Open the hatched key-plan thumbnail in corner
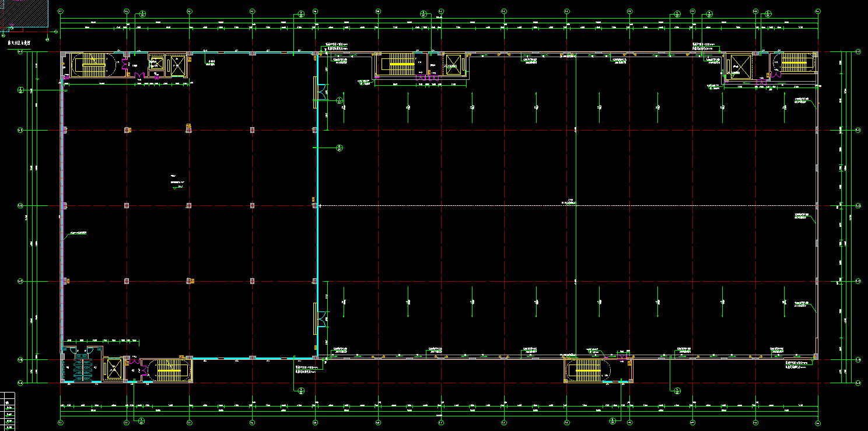This screenshot has height=431, width=868. (26, 13)
